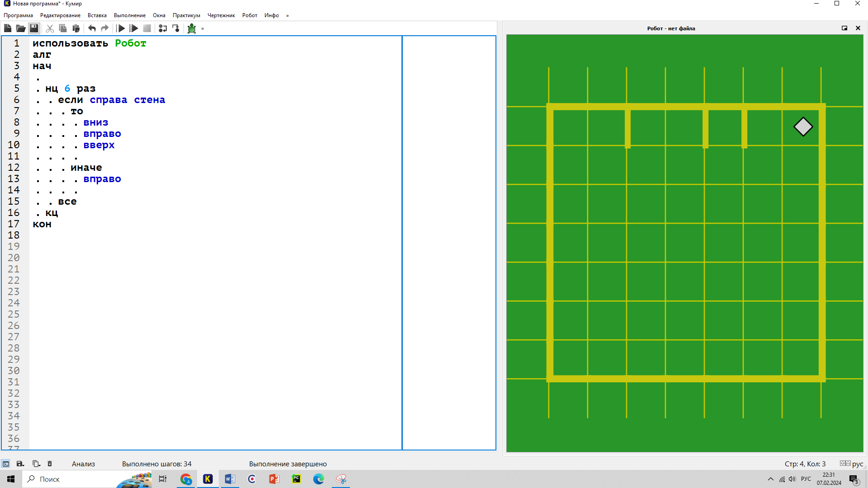
Task: Click the 'Стр: 4, Кол: 3' cursor indicator
Action: [x=805, y=464]
